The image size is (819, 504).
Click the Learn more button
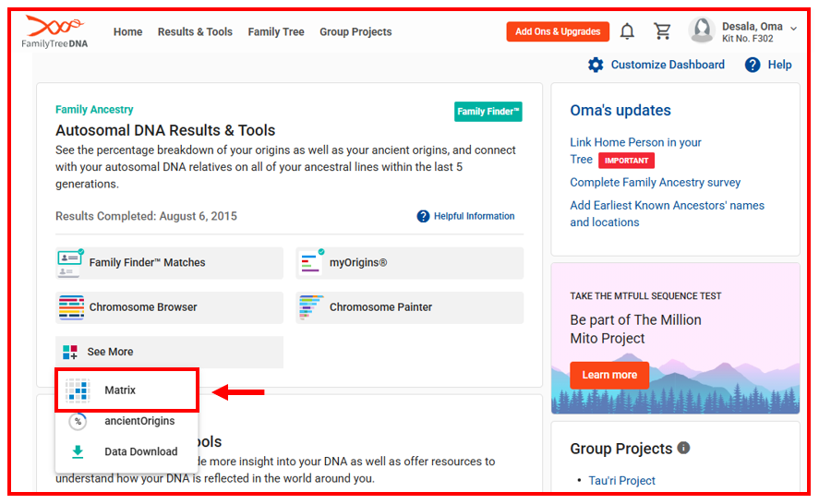[609, 375]
